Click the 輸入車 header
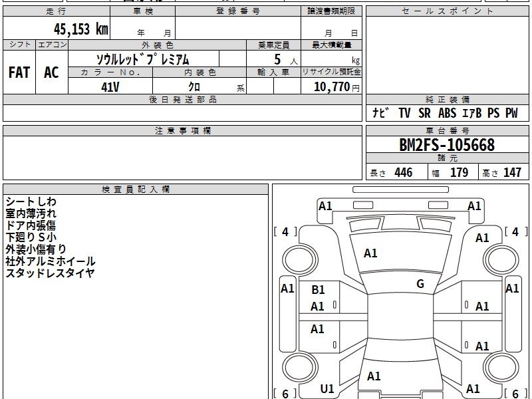This screenshot has width=532, height=399. [273, 72]
